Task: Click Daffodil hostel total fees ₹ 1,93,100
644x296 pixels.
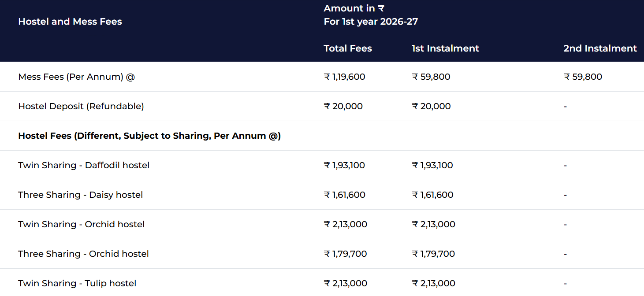Action: point(345,165)
